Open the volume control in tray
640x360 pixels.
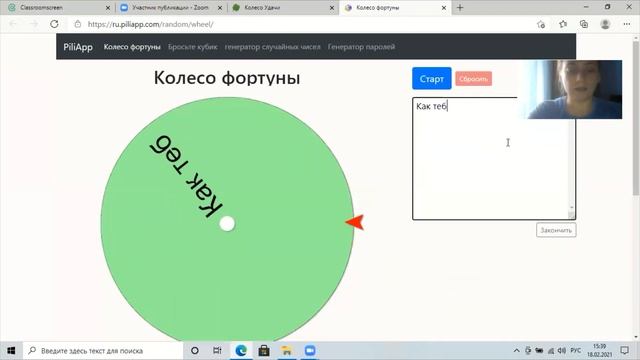click(562, 351)
